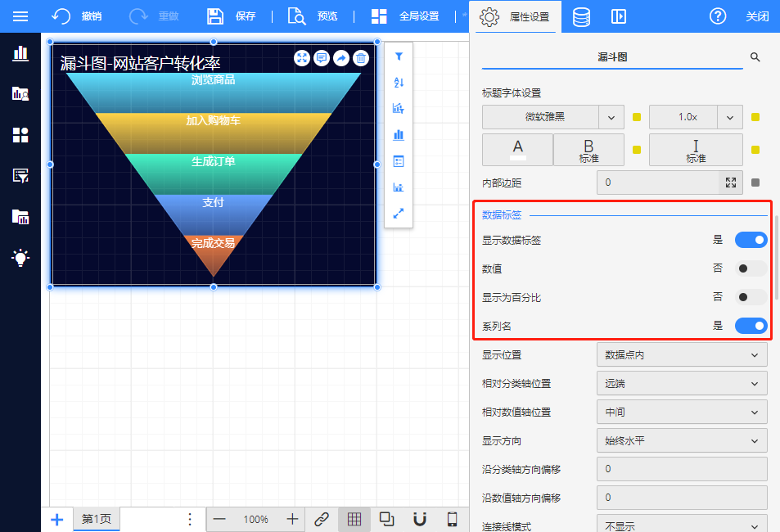Viewport: 780px width, 532px height.
Task: Click the magnet snap icon in bottom bar
Action: coord(420,519)
